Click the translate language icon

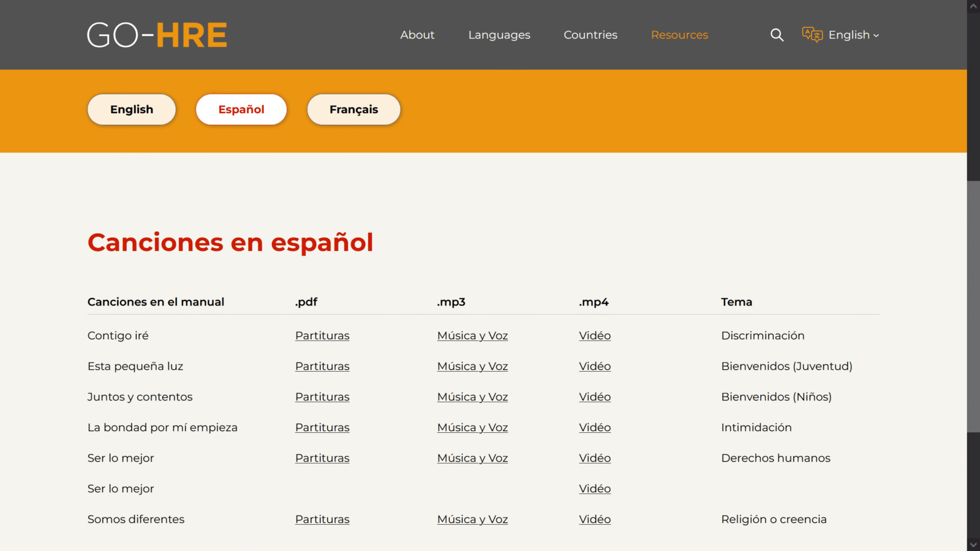click(812, 35)
